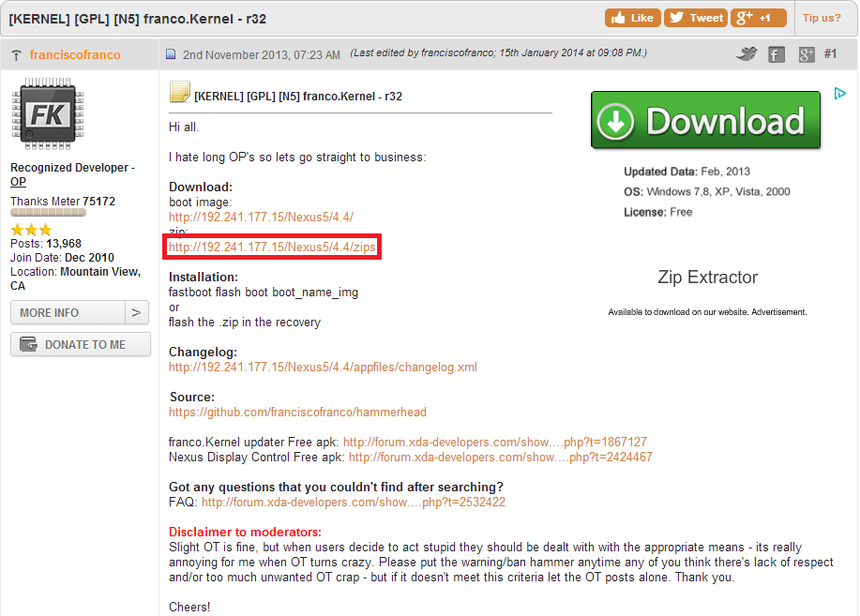860x616 pixels.
Task: Click the Zip Extractor ad title
Action: pos(707,277)
